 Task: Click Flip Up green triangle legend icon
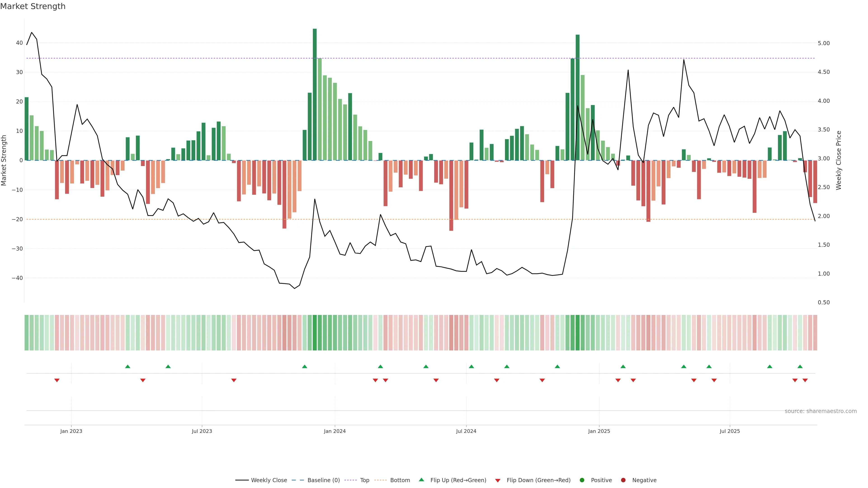(421, 480)
